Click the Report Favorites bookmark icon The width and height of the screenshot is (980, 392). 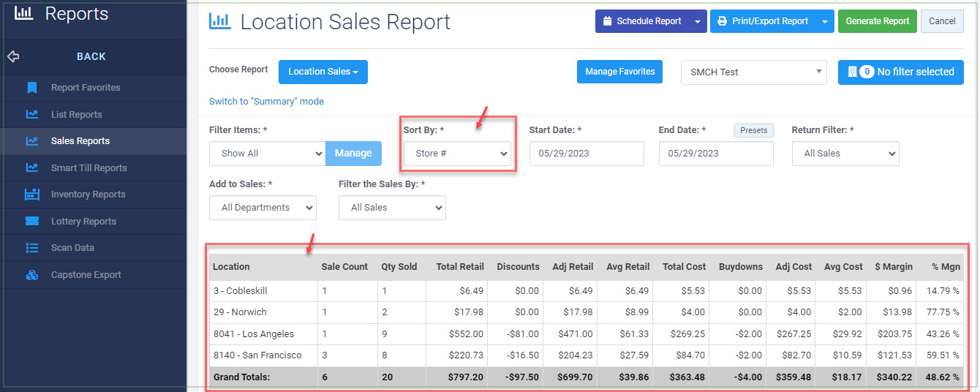pos(31,88)
